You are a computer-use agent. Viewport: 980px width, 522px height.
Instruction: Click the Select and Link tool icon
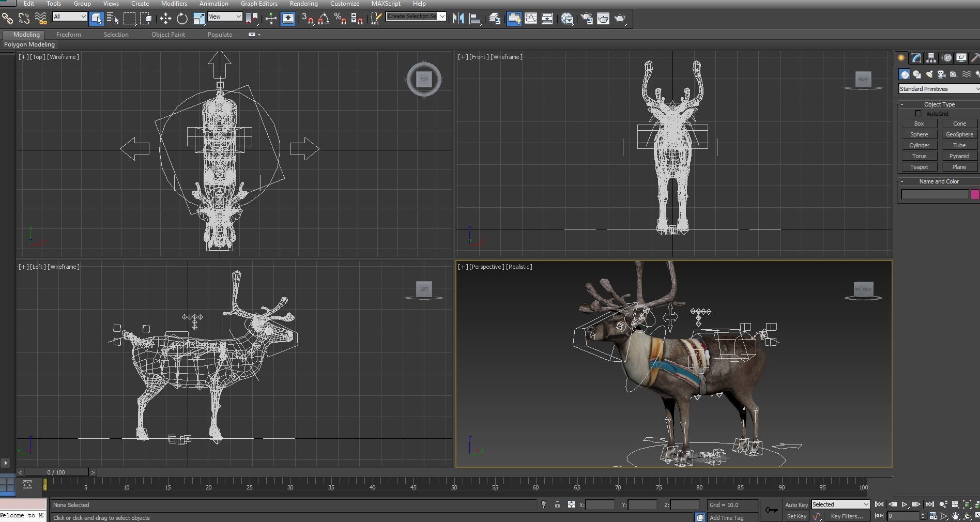[7, 19]
